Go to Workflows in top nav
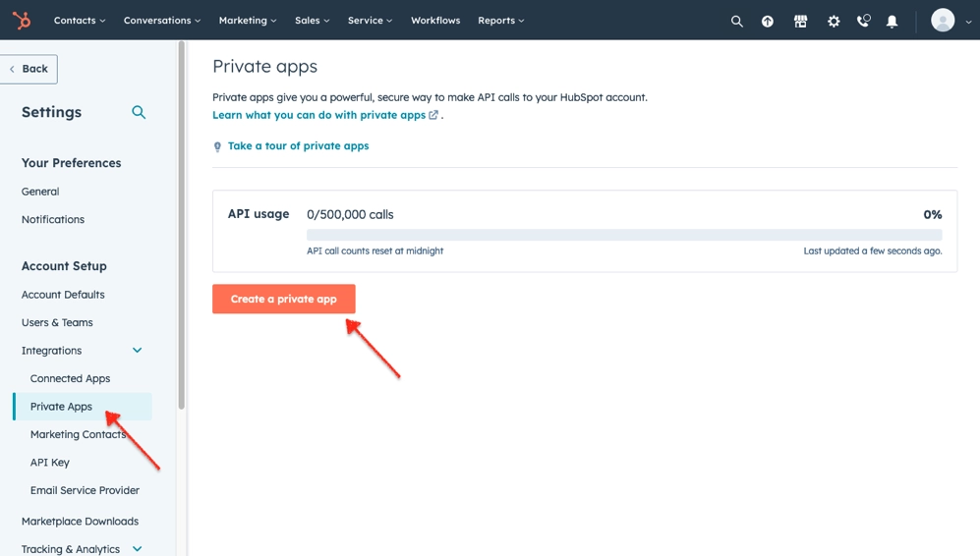Screen dimensions: 980x556 pos(435,20)
